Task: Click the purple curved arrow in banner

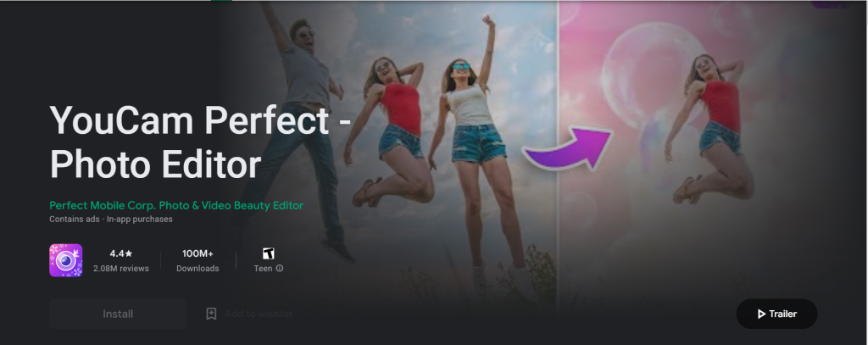Action: click(x=568, y=148)
